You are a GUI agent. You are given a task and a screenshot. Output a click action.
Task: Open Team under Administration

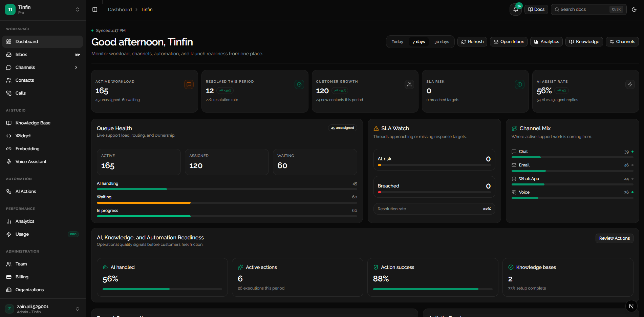43,264
